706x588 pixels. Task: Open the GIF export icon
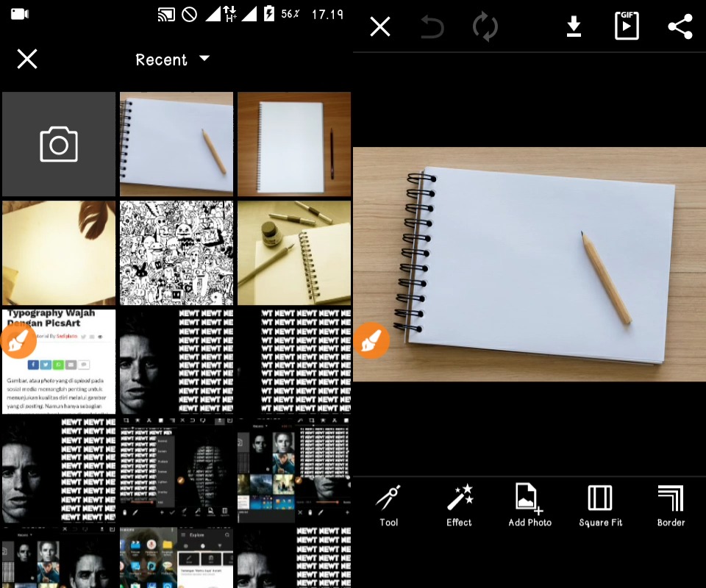[627, 27]
